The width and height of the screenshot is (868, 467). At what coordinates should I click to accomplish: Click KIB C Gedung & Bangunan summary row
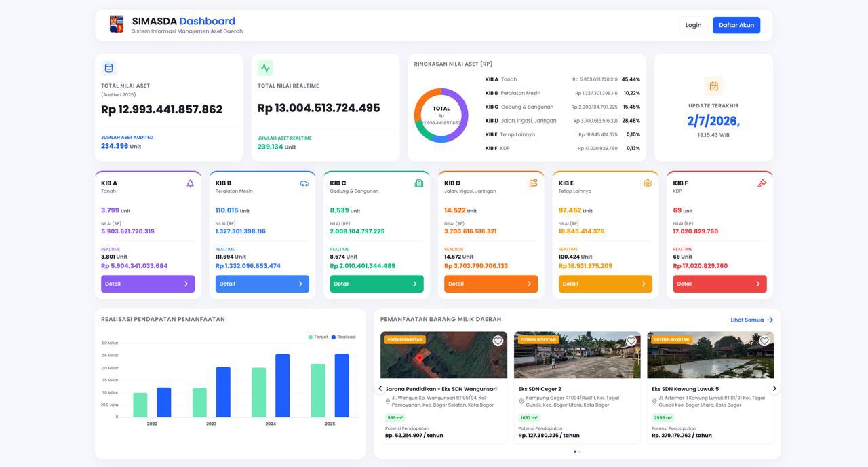click(x=562, y=107)
